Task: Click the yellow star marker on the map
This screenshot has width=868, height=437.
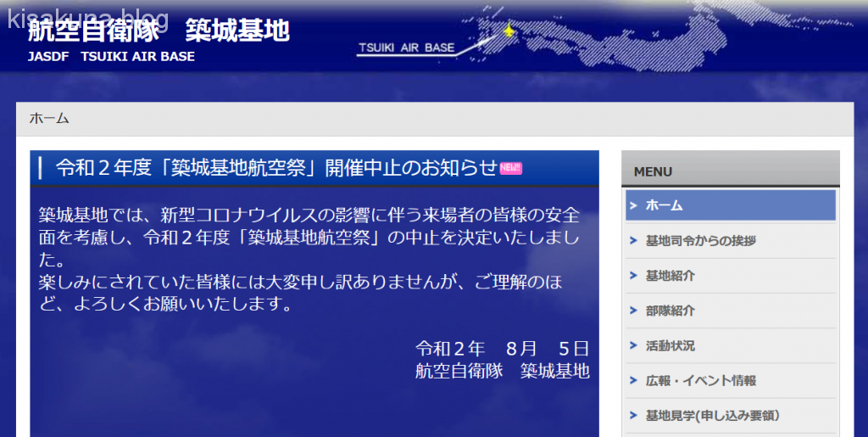Action: pyautogui.click(x=509, y=31)
